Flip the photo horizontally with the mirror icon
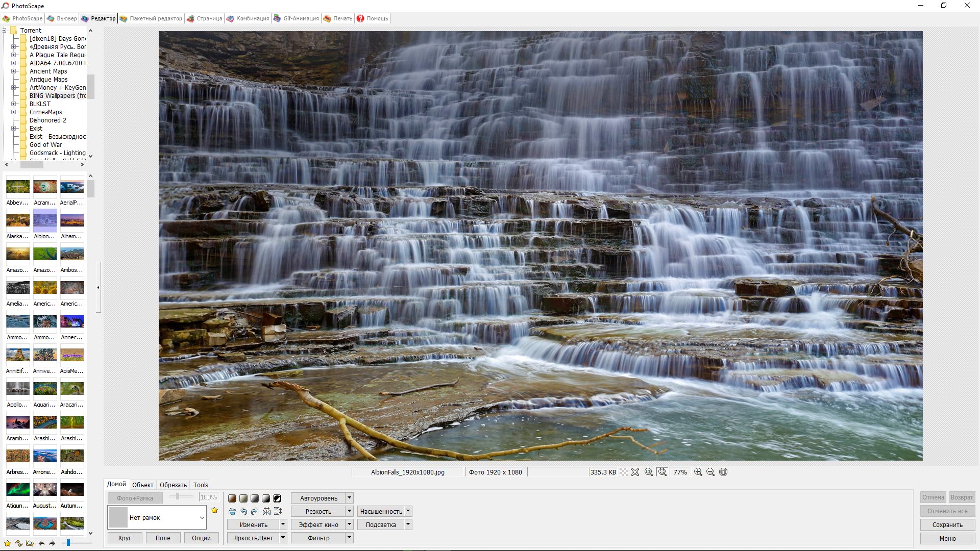The image size is (980, 551). [x=266, y=511]
